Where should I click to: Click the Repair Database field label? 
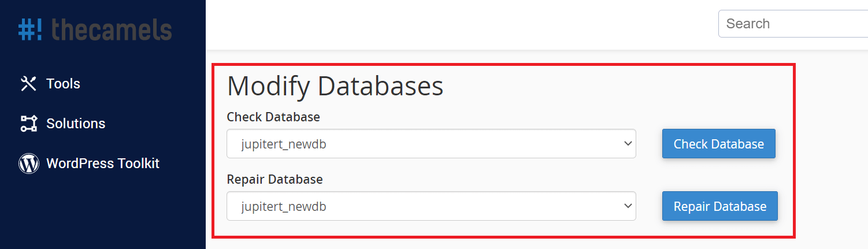pos(275,179)
